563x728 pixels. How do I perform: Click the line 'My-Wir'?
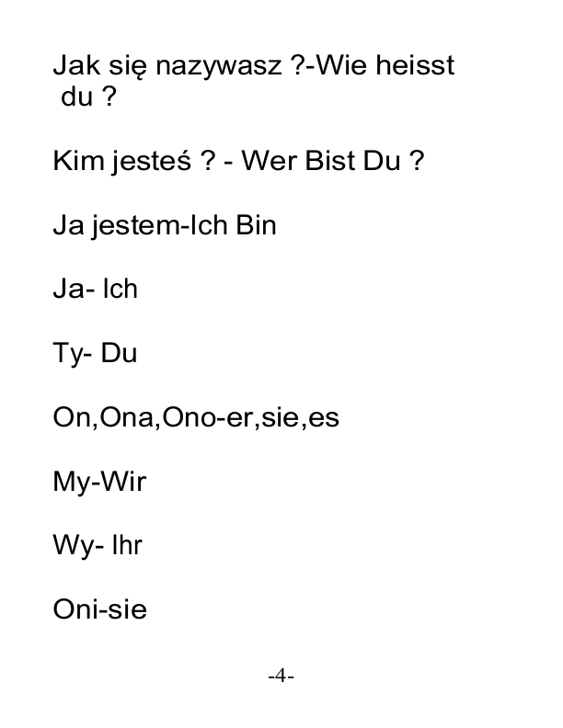coord(99,483)
